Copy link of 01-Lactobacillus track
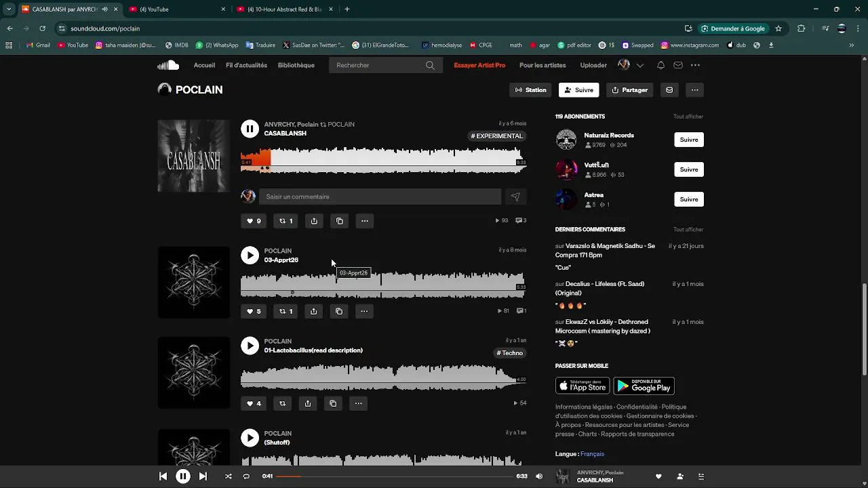Screen dimensions: 868x488 click(333, 403)
